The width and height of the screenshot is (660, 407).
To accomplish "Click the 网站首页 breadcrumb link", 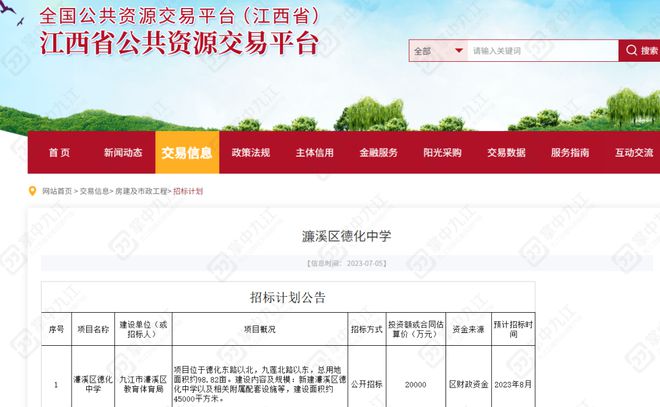I will [57, 191].
